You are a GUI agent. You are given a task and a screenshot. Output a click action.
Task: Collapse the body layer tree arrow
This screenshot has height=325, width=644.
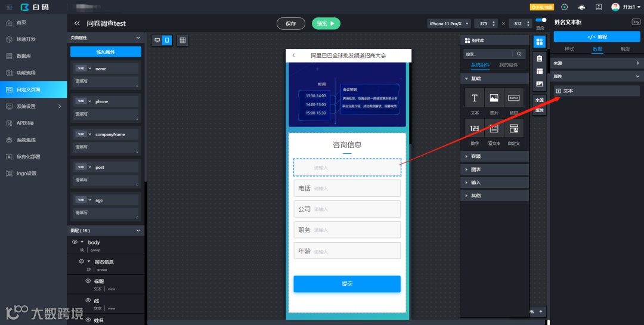[82, 242]
